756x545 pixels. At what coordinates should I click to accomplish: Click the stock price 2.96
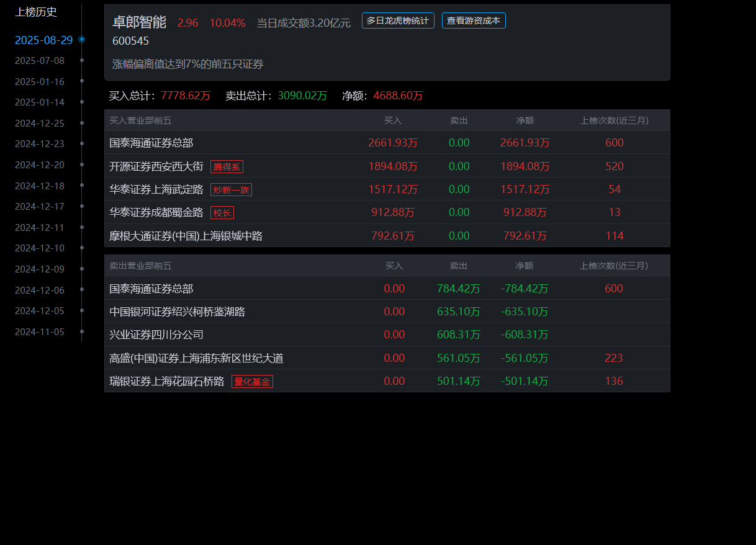point(188,23)
